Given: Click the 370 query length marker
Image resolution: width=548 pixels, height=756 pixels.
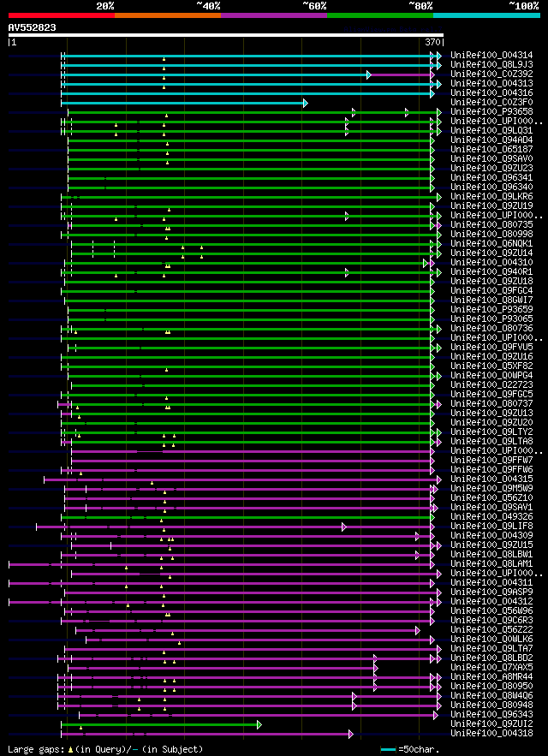Looking at the screenshot, I should point(432,43).
